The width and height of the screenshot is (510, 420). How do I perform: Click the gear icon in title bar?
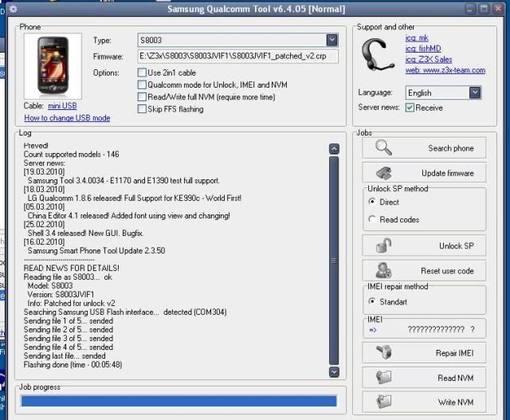14,9
